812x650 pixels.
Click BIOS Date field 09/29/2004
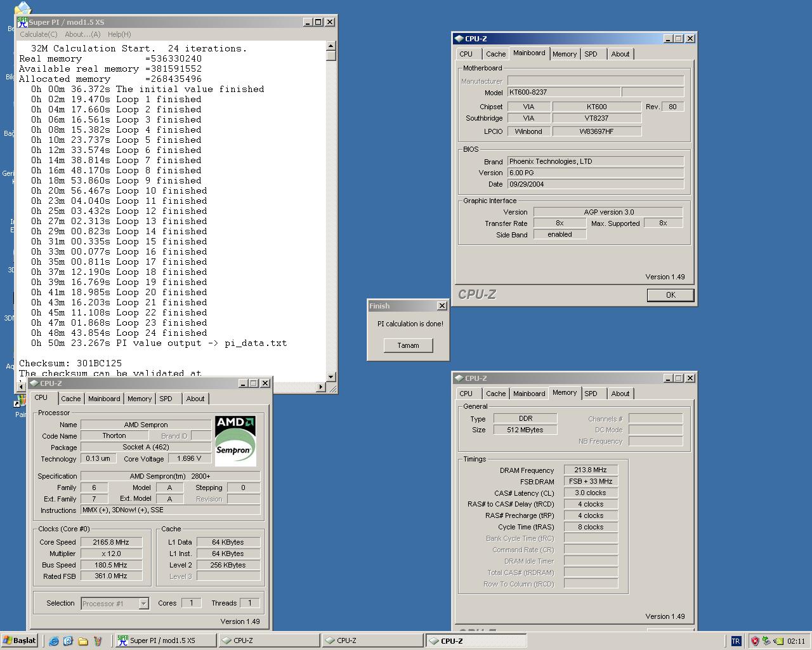pyautogui.click(x=596, y=184)
